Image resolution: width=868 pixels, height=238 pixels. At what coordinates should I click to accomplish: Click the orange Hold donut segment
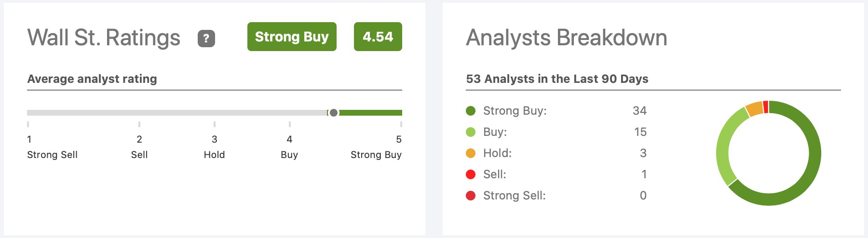[754, 109]
